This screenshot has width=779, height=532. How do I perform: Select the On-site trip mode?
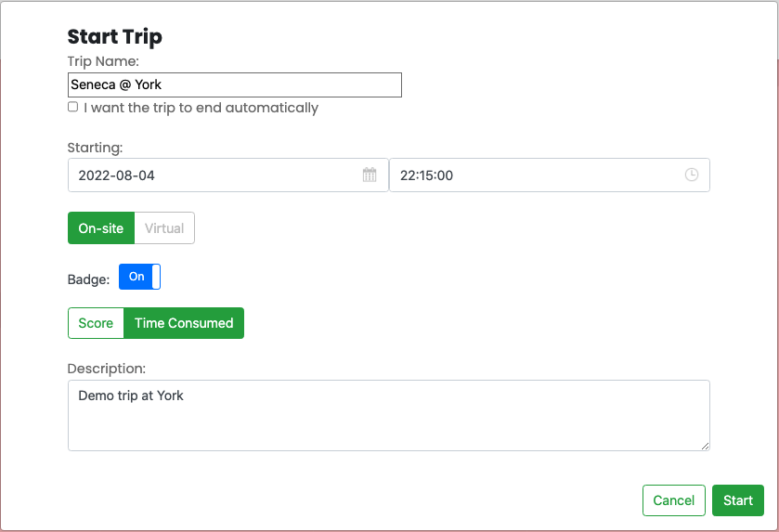point(101,228)
